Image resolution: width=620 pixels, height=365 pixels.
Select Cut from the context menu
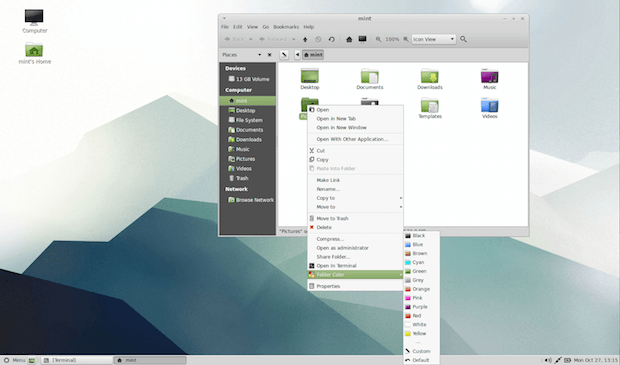(355, 151)
